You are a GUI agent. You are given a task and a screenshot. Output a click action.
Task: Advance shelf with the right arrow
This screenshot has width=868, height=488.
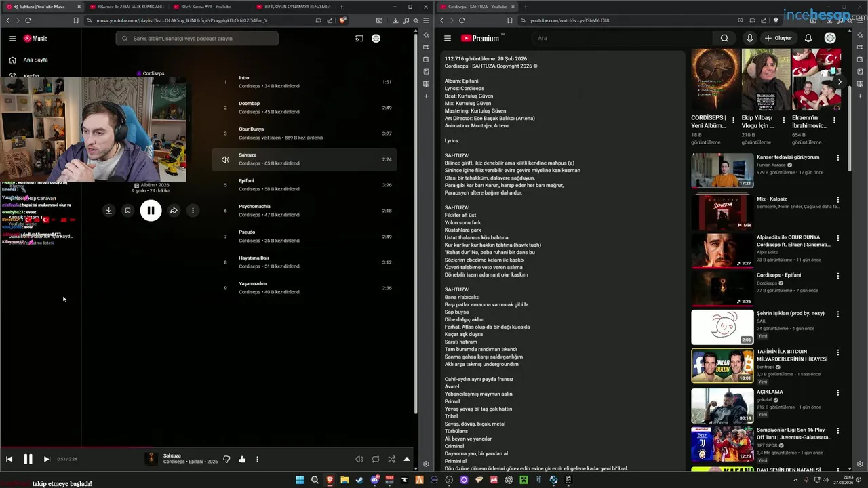pyautogui.click(x=840, y=81)
